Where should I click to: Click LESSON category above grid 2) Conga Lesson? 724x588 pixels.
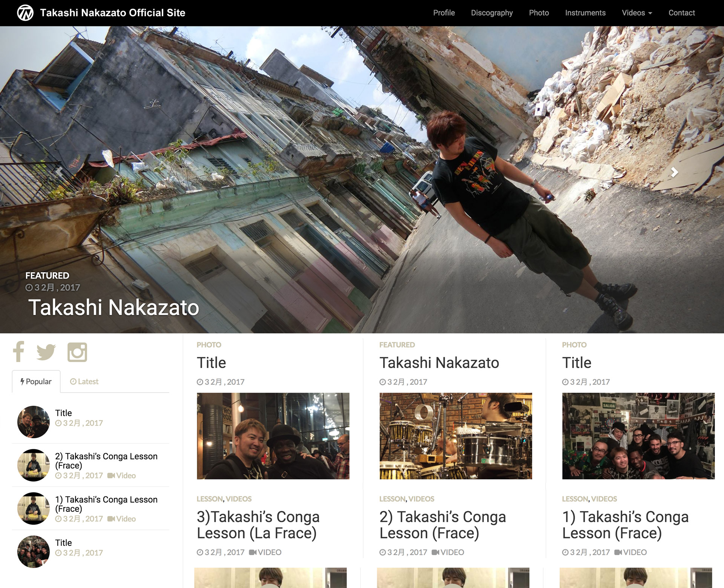click(393, 499)
